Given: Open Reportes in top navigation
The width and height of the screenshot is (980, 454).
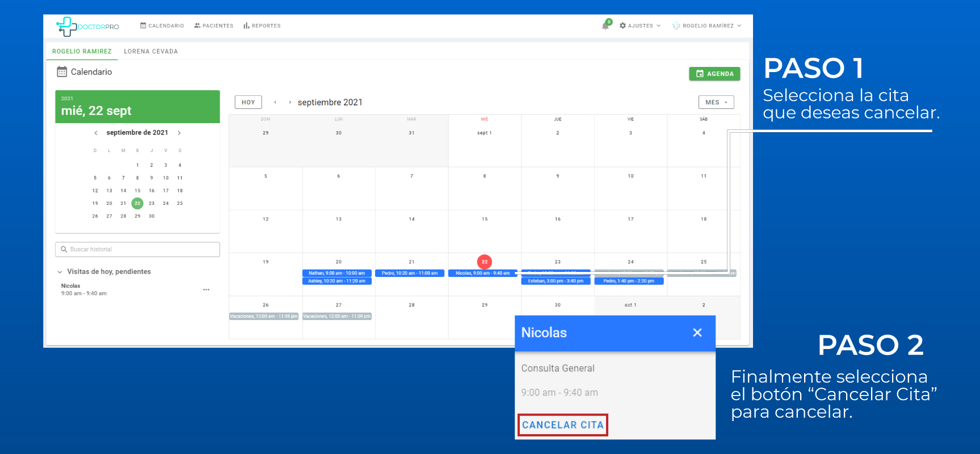Looking at the screenshot, I should (262, 26).
